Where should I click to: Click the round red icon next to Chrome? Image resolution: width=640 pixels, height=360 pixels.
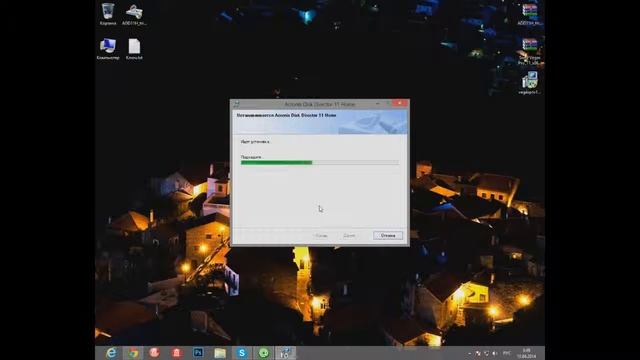point(154,353)
